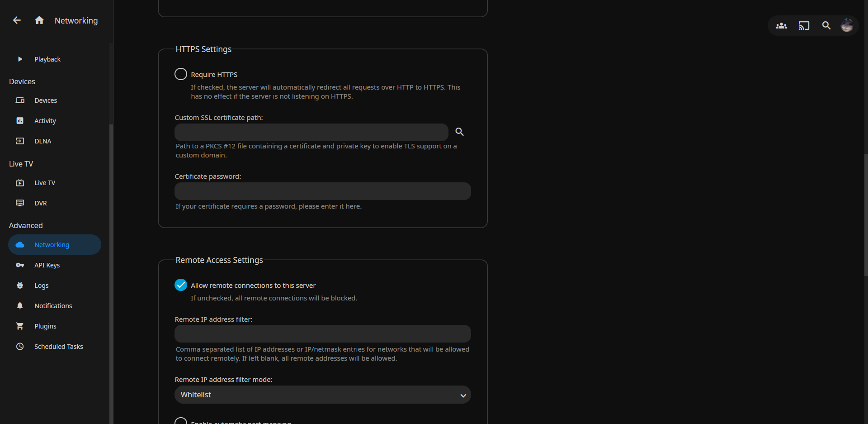Image resolution: width=868 pixels, height=424 pixels.
Task: Browse for SSL certificate path
Action: pos(459,132)
